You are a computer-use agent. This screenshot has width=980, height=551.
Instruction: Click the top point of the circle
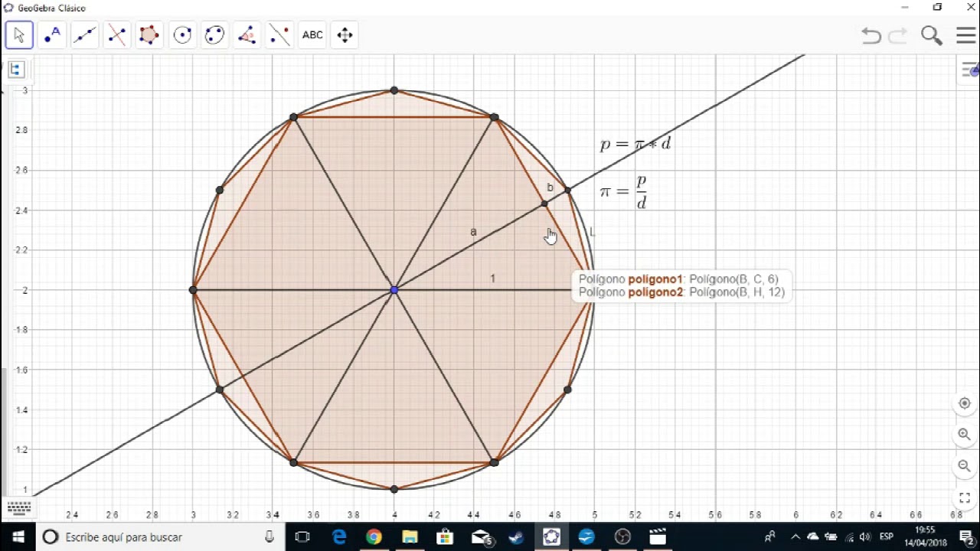[x=394, y=90]
